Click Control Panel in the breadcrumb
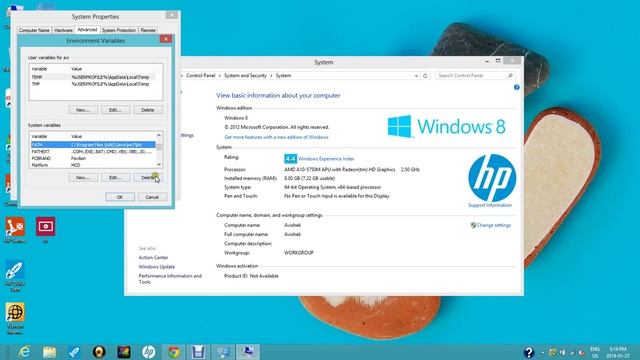This screenshot has height=360, width=640. (x=200, y=76)
